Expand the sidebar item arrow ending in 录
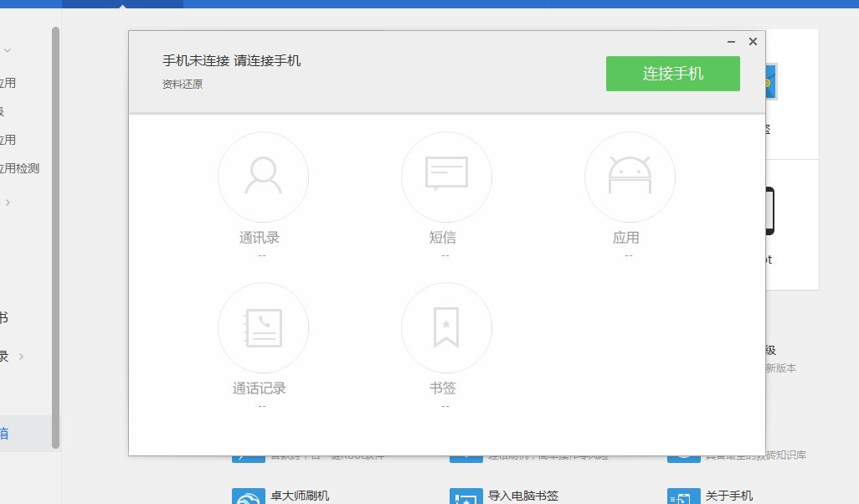Screen dimensions: 859x504 21,357
